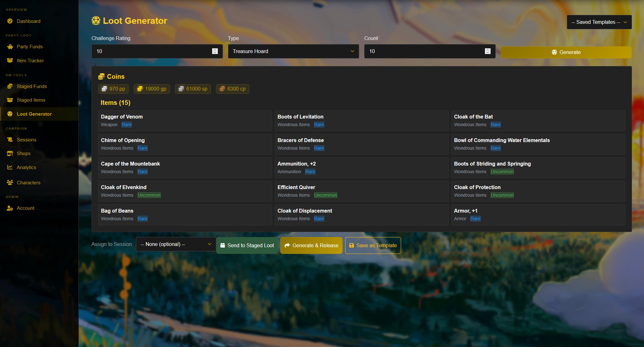
Task: Click the Sessions scroll icon
Action: click(10, 140)
